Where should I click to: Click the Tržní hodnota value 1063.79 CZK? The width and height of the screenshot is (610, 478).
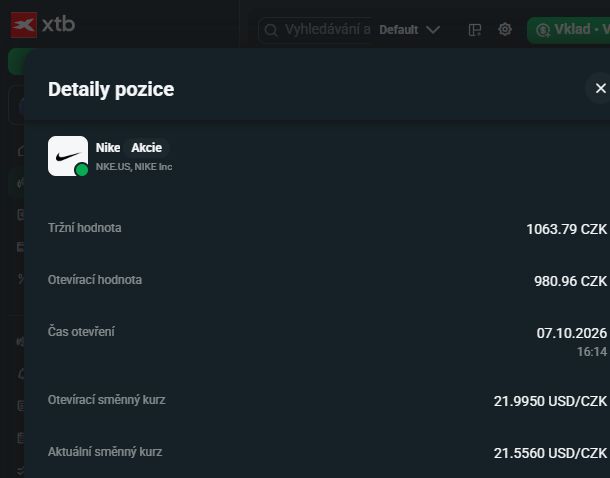pos(566,229)
